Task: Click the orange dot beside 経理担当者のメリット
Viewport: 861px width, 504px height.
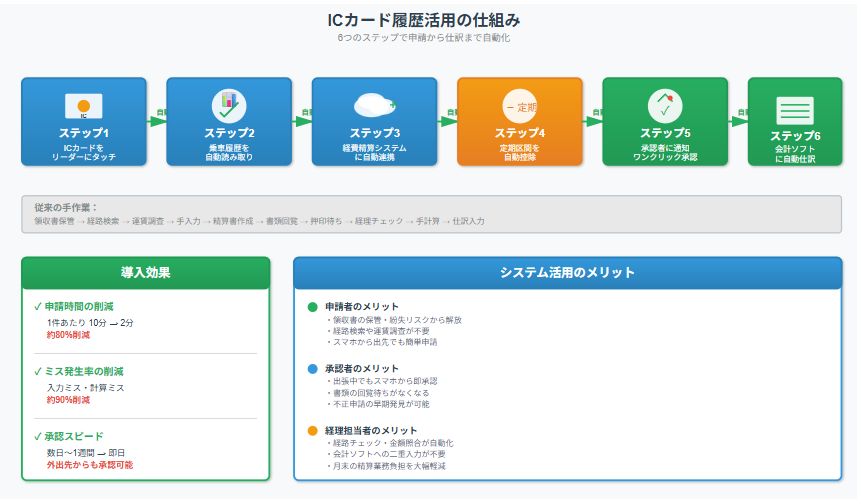Action: (313, 430)
